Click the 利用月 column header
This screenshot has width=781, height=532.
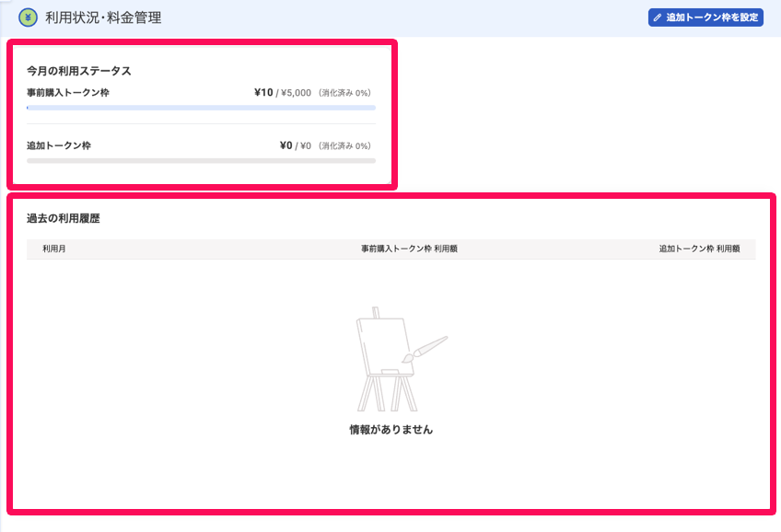(53, 249)
